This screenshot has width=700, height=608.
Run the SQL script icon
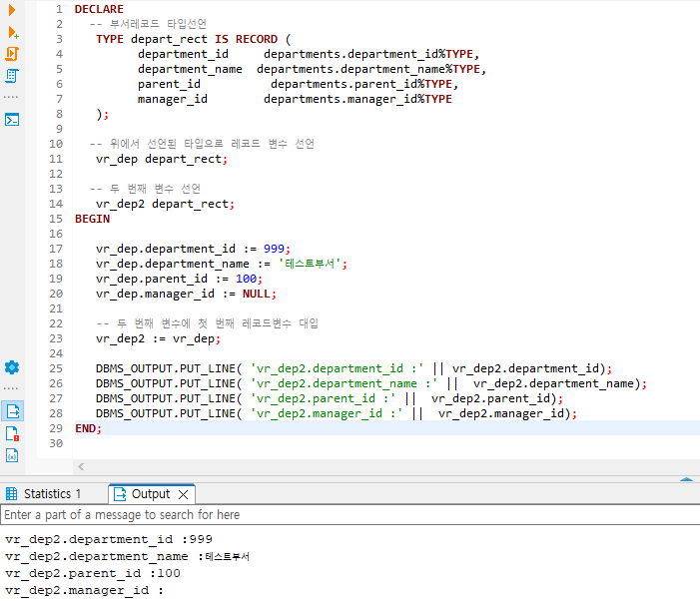point(12,54)
